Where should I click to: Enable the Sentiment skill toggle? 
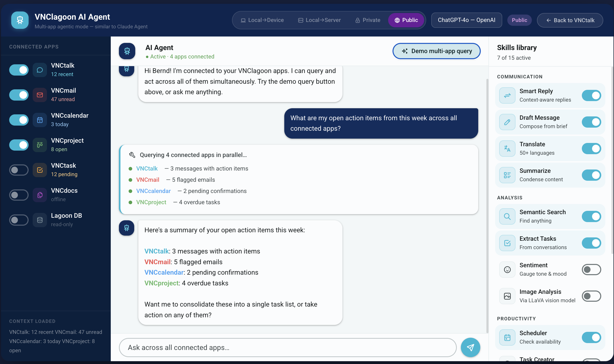pos(592,270)
